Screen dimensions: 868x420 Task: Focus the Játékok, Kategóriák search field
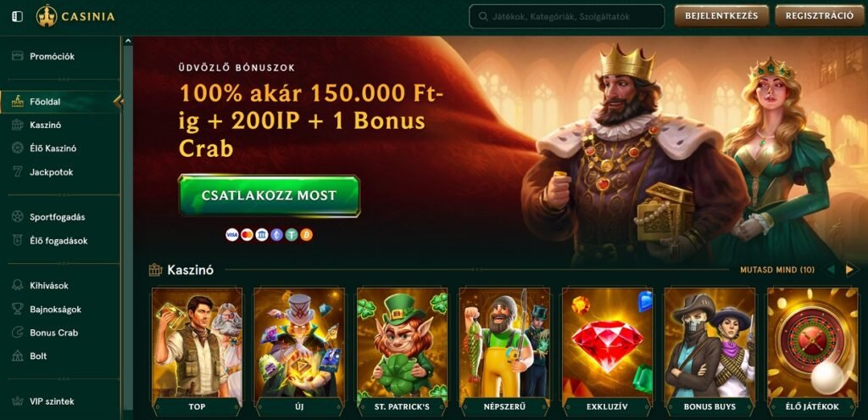[566, 17]
